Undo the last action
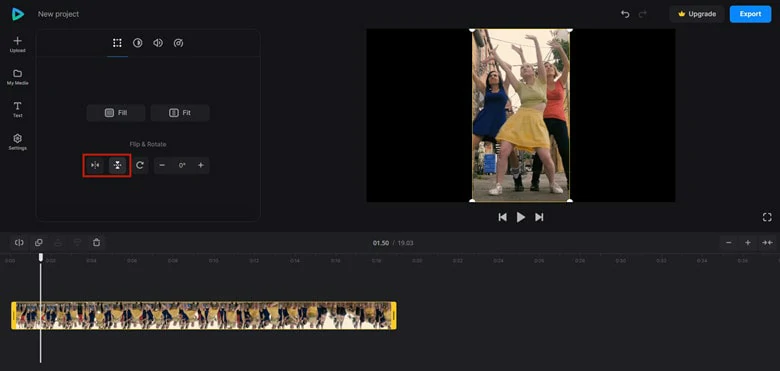This screenshot has width=780, height=371. pyautogui.click(x=625, y=14)
